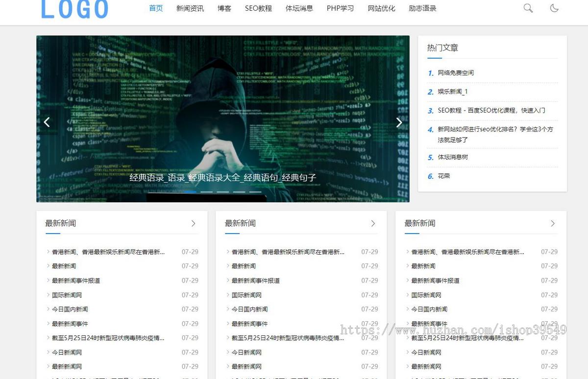
Task: Select the first active carousel indicator
Action: click(190, 192)
